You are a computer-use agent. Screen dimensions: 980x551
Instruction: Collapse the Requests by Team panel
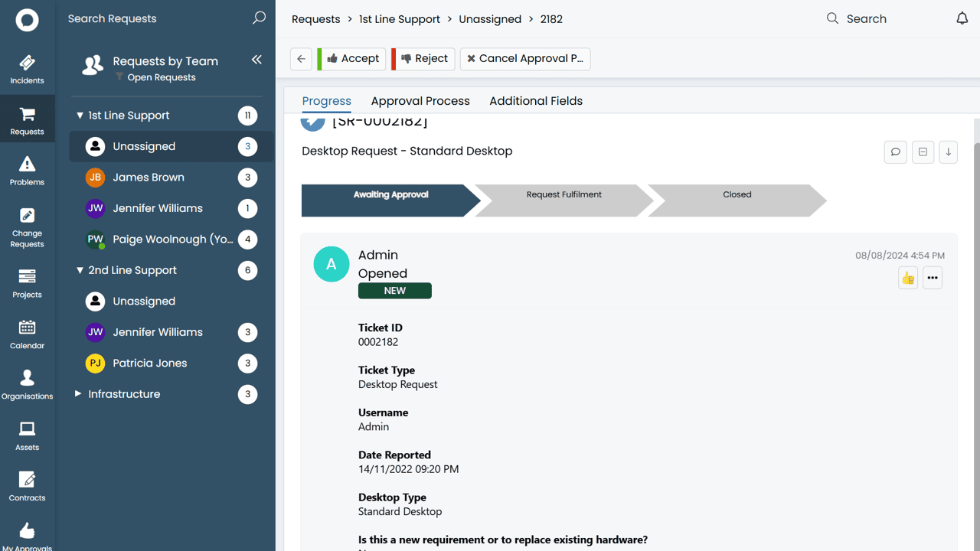click(x=256, y=60)
